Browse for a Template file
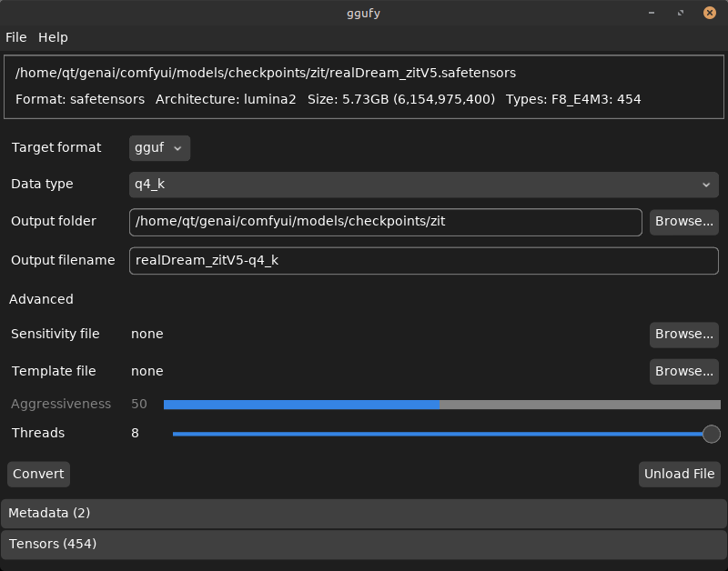 [684, 372]
